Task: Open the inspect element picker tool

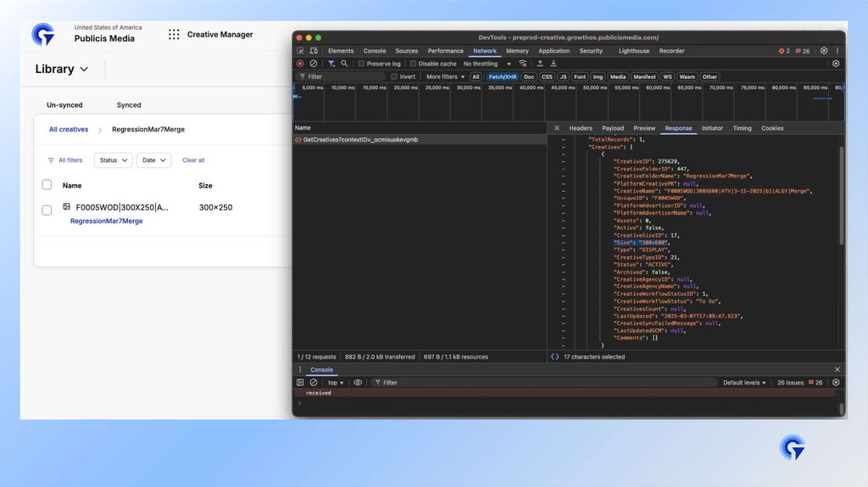Action: point(300,51)
